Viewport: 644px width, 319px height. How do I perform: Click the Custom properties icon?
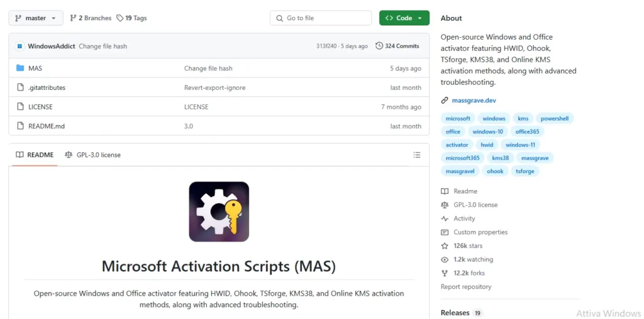click(x=445, y=232)
